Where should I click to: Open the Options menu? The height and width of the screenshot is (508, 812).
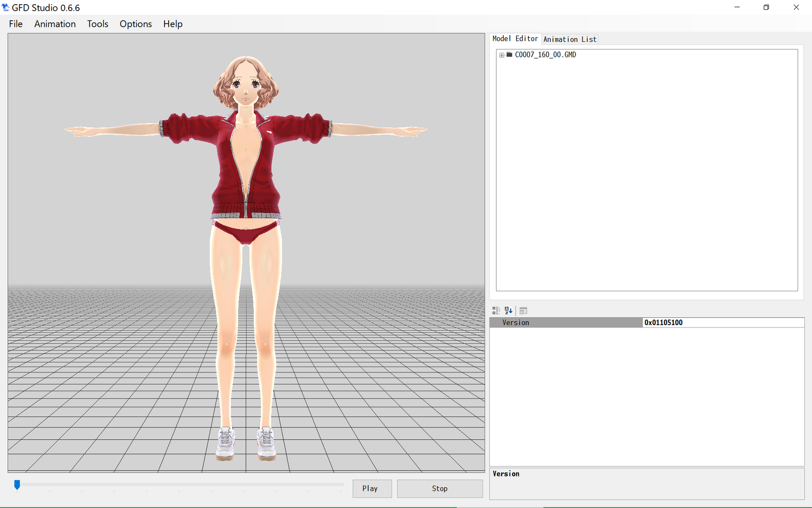click(136, 24)
